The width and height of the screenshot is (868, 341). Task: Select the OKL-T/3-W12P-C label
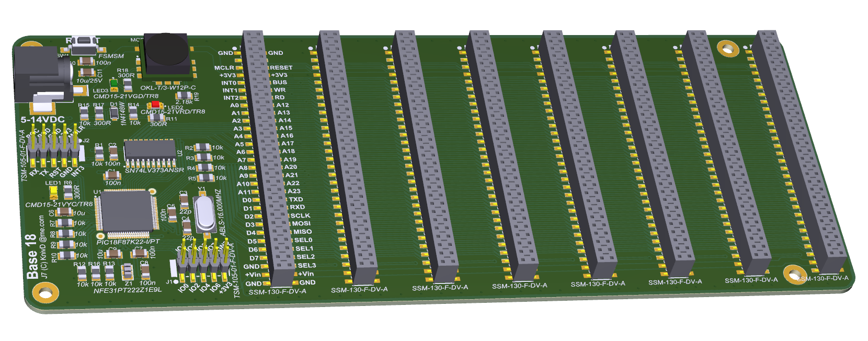coord(168,88)
